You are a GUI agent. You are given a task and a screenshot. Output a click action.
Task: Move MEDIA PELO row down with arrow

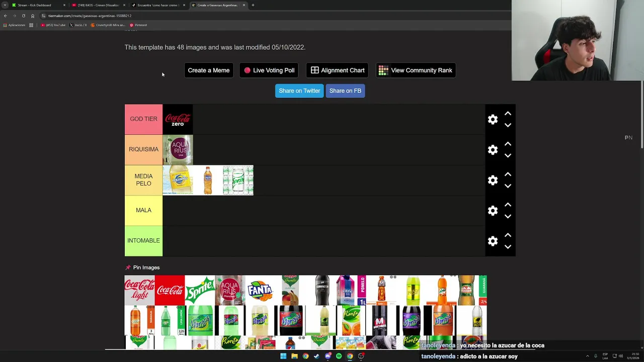point(508,186)
